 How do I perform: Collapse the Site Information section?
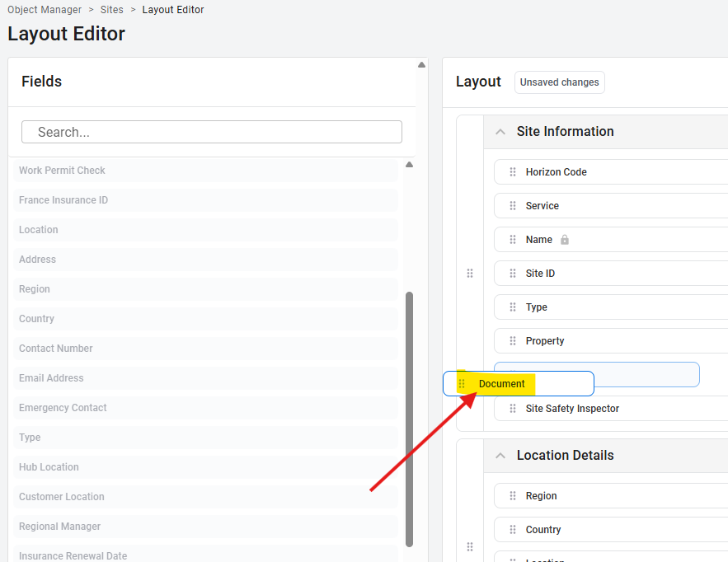tap(500, 132)
